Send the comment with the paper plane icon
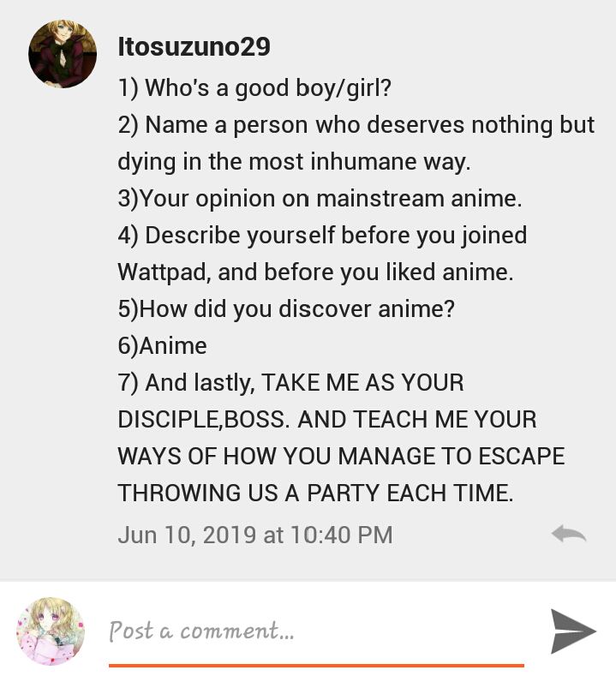Screen dimensions: 616x682 (x=573, y=631)
